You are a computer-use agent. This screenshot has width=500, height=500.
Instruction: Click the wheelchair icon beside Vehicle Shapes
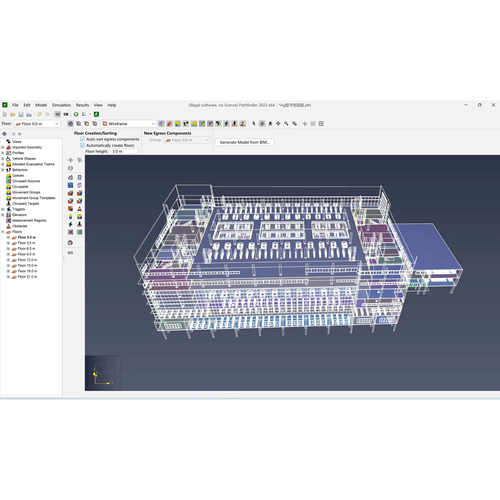(x=9, y=158)
